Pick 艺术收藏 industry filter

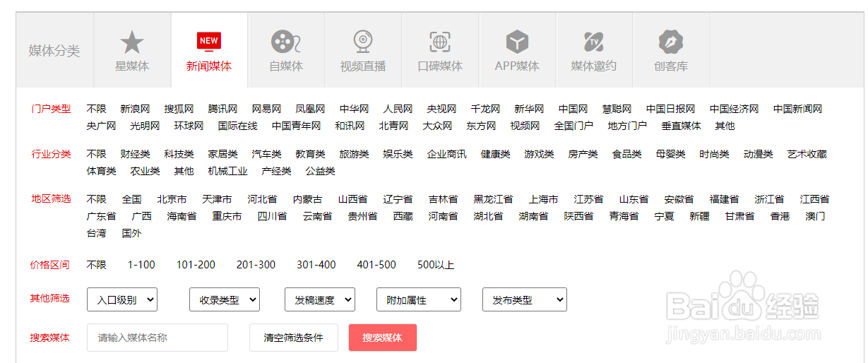[x=807, y=154]
